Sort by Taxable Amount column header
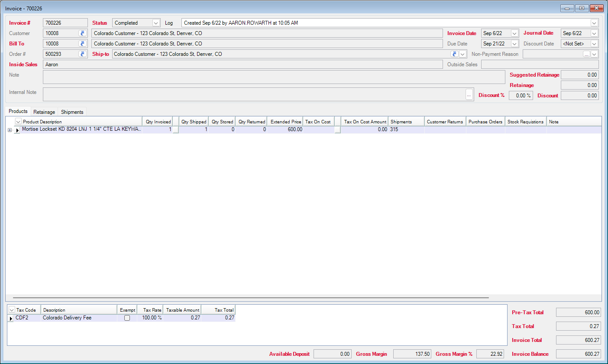The width and height of the screenshot is (608, 364). coord(182,310)
